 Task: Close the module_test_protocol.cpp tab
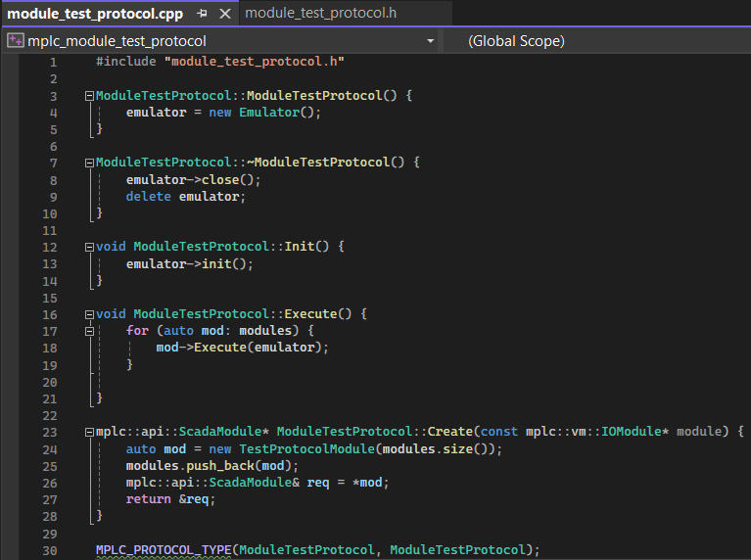pos(225,14)
